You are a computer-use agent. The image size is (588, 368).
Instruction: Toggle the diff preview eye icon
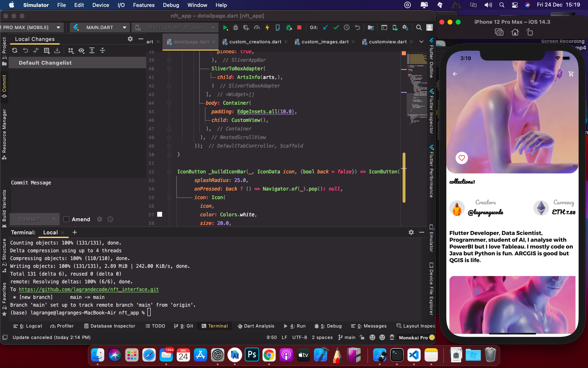pos(81,50)
